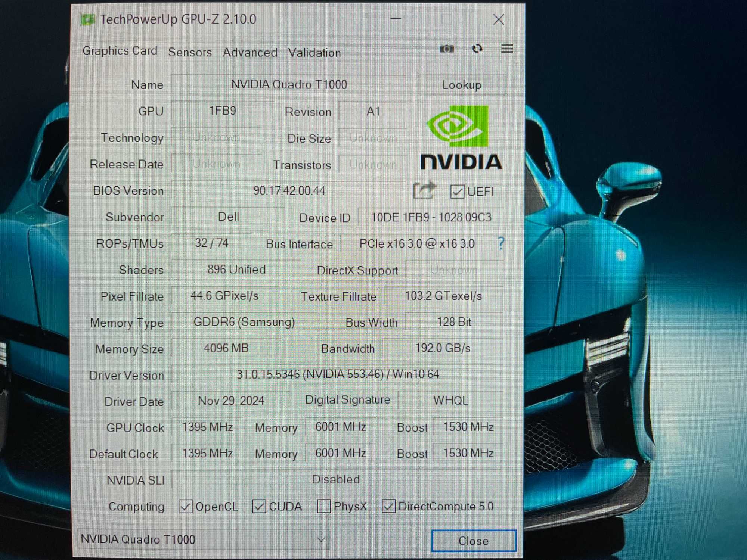Screen dimensions: 747x560
Task: Click Default Clock row Memory 6001 MHz
Action: click(340, 453)
